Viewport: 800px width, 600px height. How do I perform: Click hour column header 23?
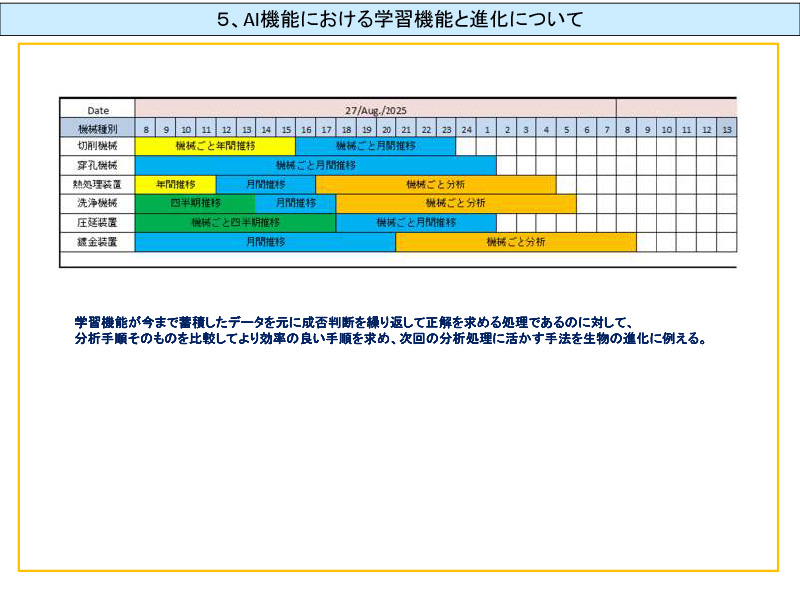[x=446, y=130]
